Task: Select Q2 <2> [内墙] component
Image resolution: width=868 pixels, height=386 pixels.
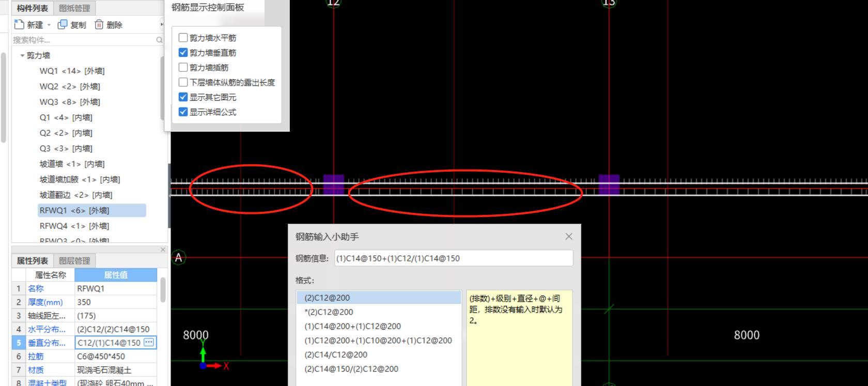Action: 66,133
